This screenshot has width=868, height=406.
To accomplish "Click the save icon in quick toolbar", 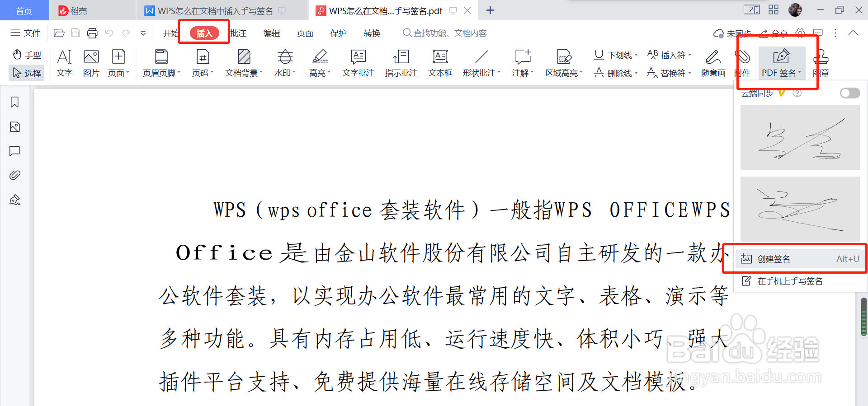I will [x=75, y=33].
